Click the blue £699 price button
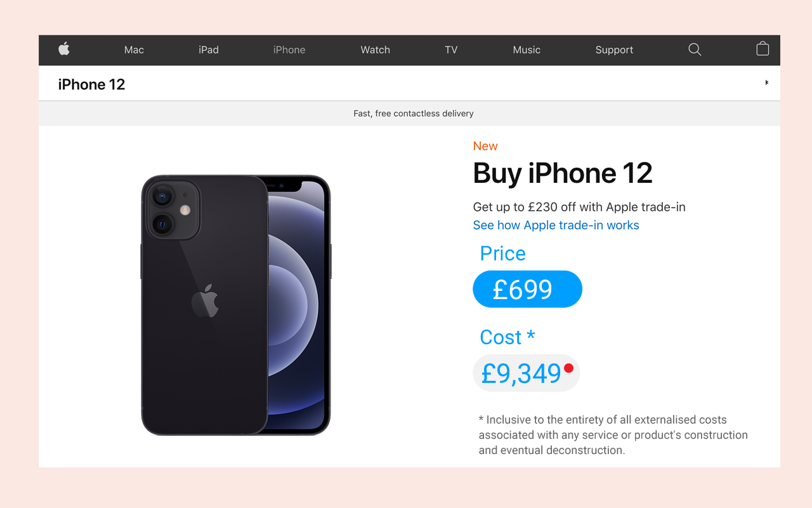812x508 pixels. [x=527, y=289]
